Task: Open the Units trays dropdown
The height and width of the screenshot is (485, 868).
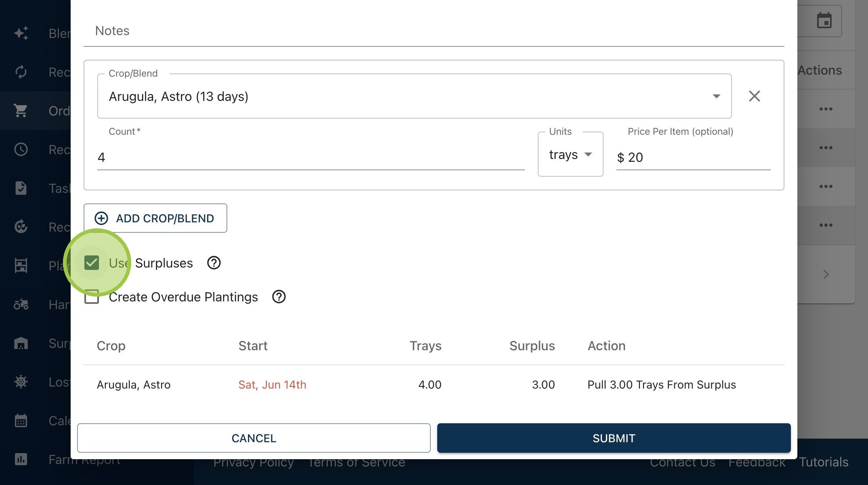Action: pyautogui.click(x=570, y=155)
